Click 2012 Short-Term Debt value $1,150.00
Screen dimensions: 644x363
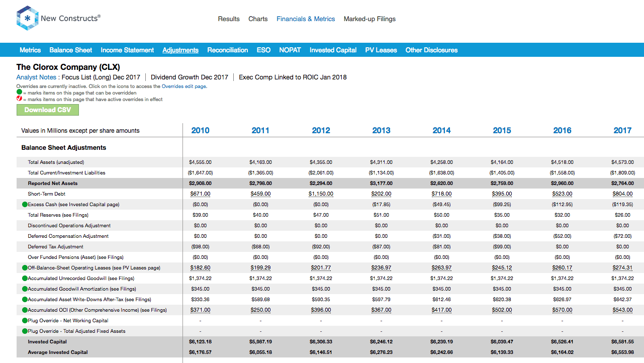(x=321, y=194)
